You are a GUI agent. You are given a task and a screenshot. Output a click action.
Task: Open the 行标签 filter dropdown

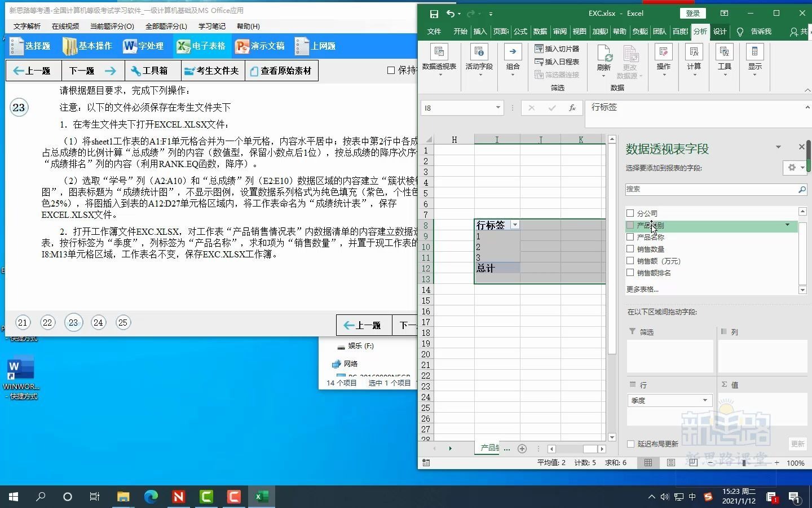(x=515, y=225)
